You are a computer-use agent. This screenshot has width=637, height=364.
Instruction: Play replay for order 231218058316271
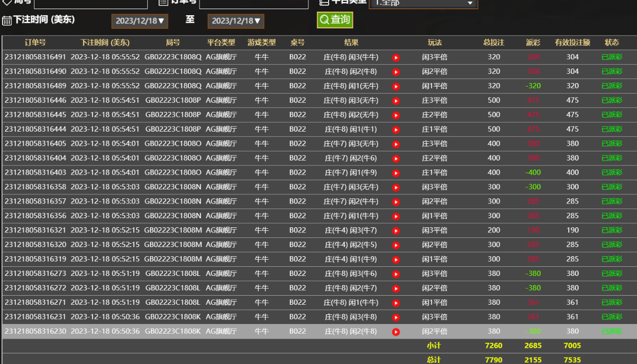(396, 303)
